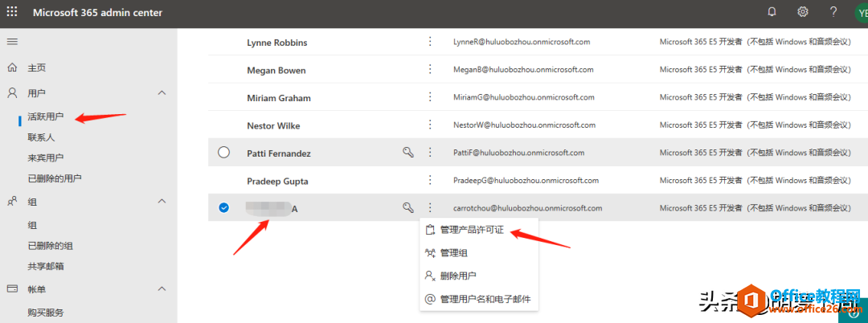Image resolution: width=868 pixels, height=323 pixels.
Task: Open more actions for Miriam Graham
Action: (430, 96)
